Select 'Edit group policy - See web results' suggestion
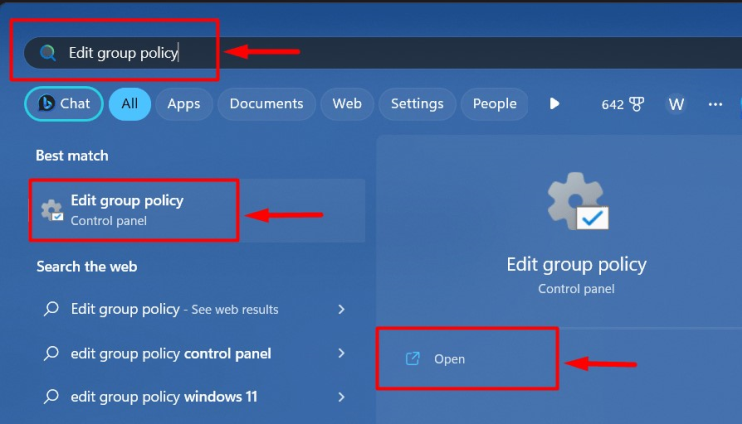 (x=174, y=309)
